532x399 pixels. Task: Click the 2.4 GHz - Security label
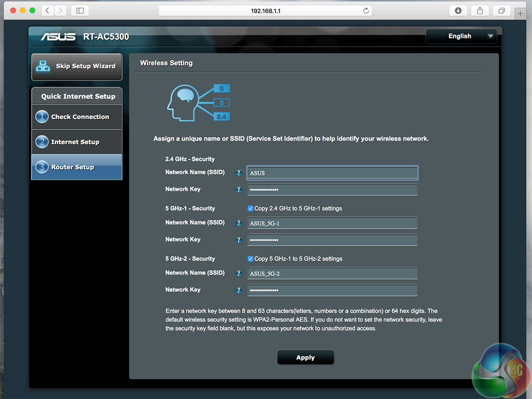(x=190, y=159)
